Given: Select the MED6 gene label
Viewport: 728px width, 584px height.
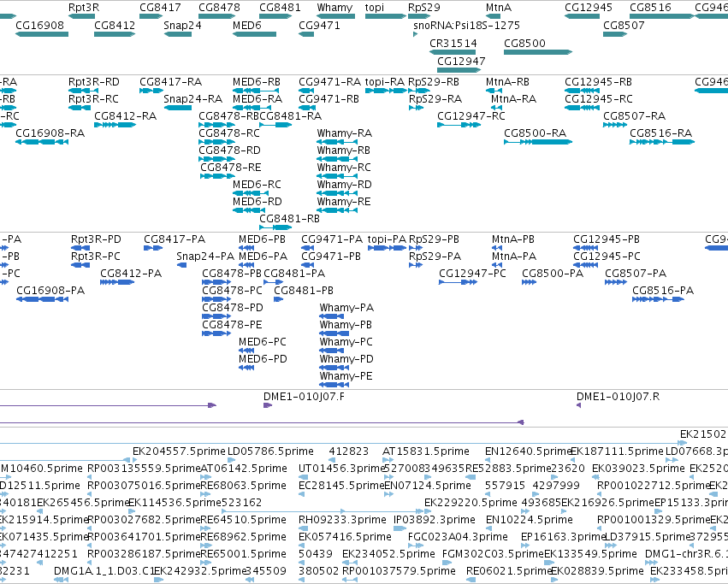Looking at the screenshot, I should point(247,25).
